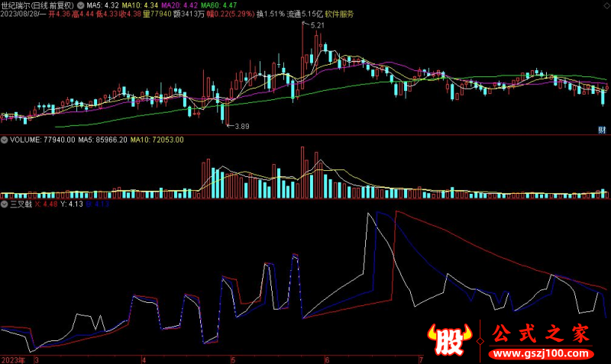The width and height of the screenshot is (611, 364).
Task: Click the date 2023/08/28 in info line
Action: [19, 14]
